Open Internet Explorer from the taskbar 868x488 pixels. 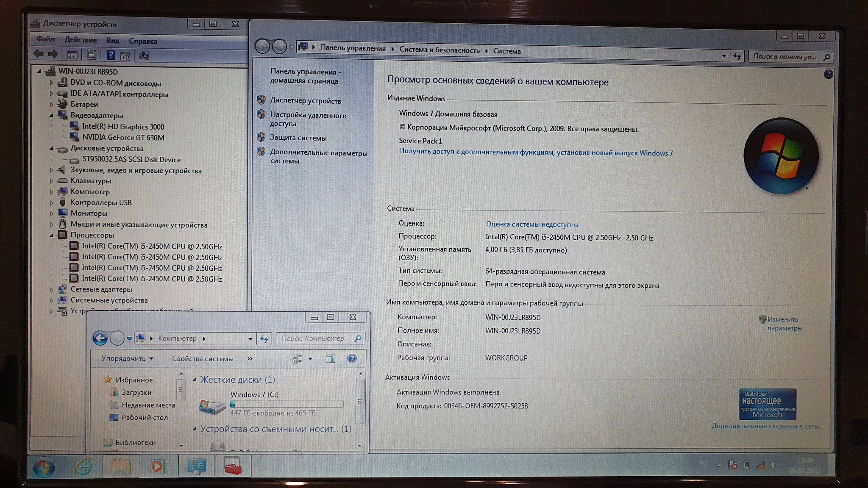coord(83,466)
